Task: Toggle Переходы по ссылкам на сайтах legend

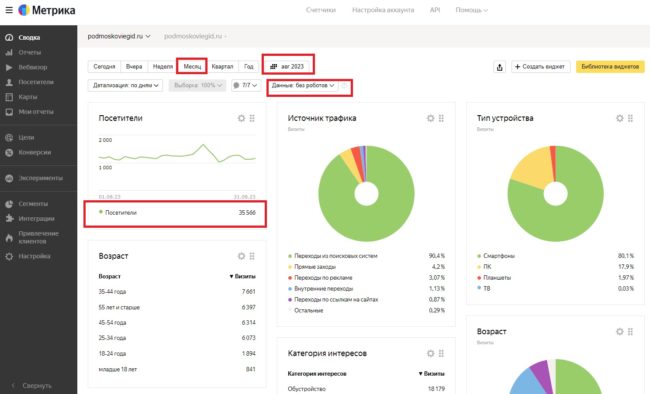Action: click(x=333, y=299)
